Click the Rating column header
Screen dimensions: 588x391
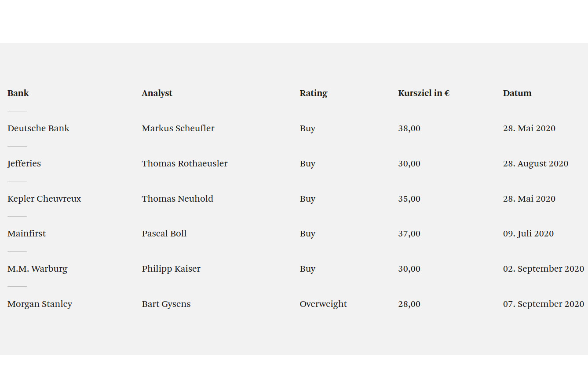coord(314,93)
